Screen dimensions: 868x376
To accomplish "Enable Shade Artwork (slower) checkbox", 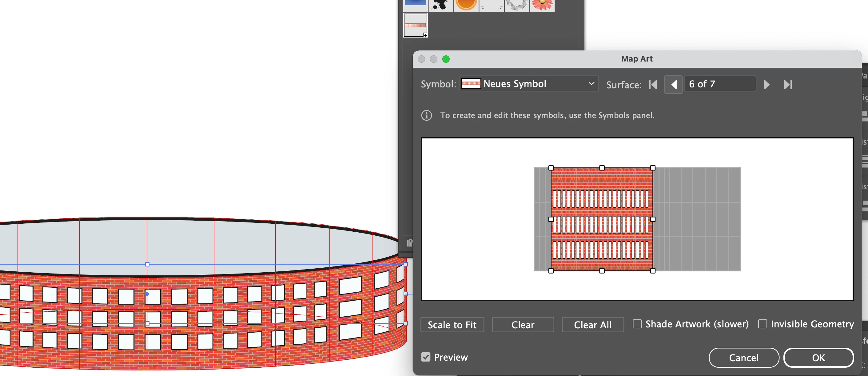I will point(637,324).
